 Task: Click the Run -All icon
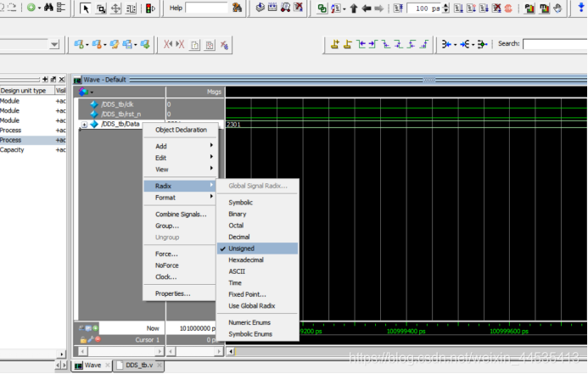484,8
